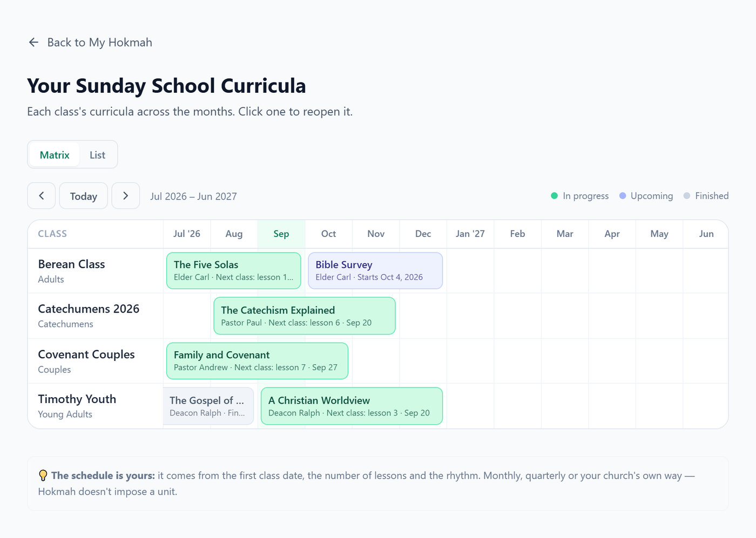The image size is (756, 538).
Task: Click the green In progress legend dot
Action: [554, 196]
